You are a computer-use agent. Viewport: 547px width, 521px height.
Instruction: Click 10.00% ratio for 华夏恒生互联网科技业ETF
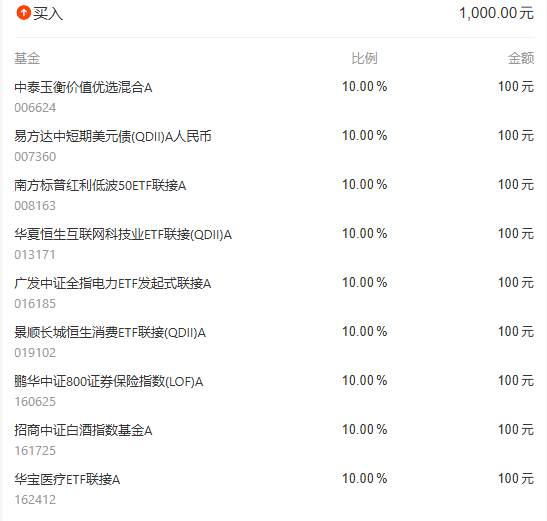tap(365, 233)
